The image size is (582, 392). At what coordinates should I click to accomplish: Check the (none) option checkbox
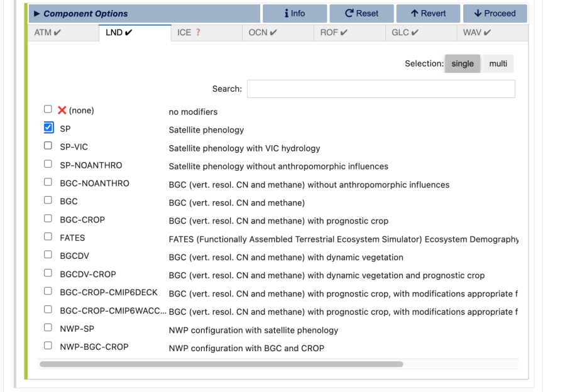click(48, 110)
